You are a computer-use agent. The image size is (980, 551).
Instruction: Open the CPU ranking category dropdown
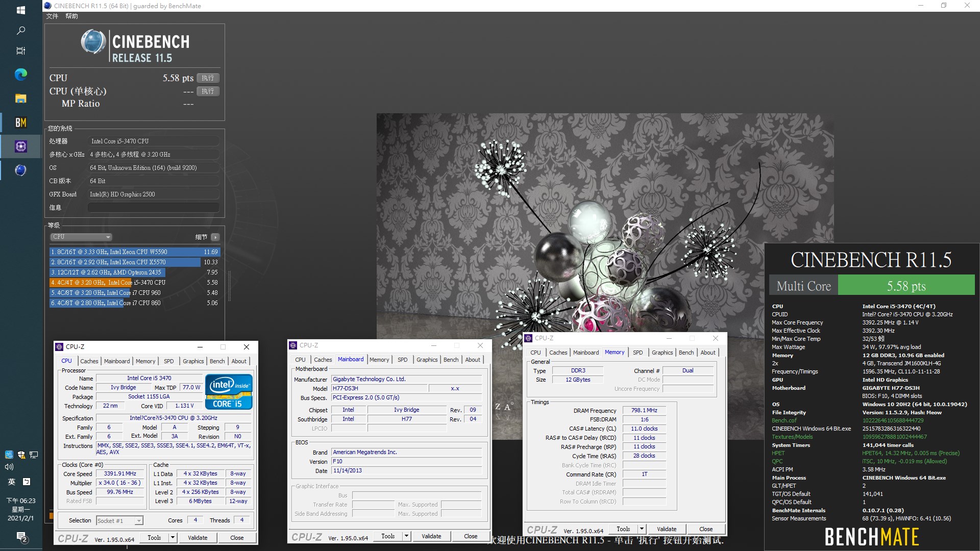(x=81, y=237)
